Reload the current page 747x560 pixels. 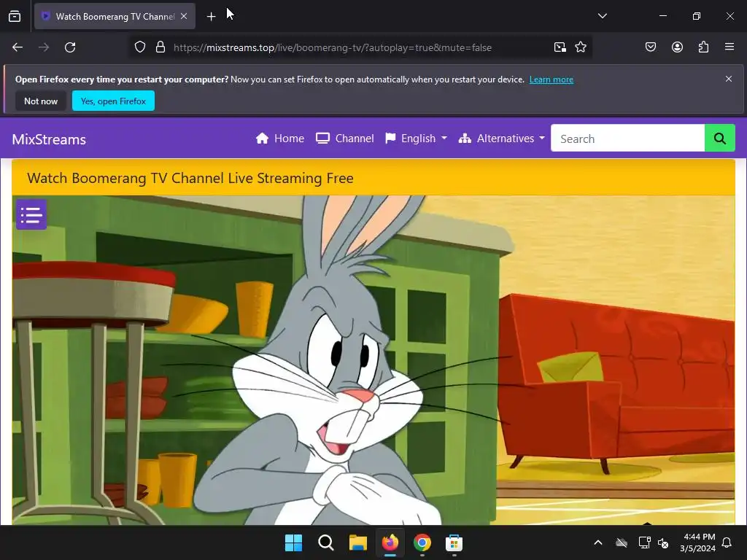point(70,47)
